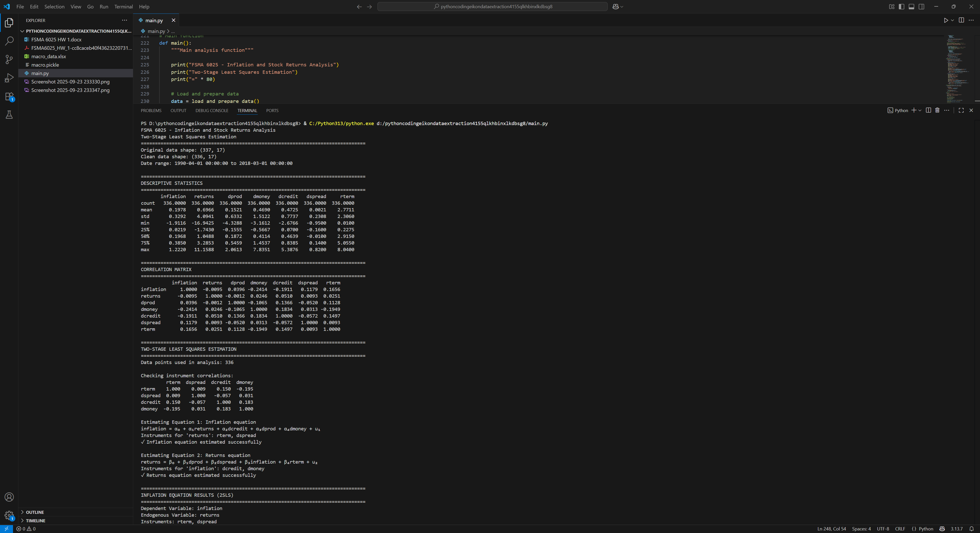
Task: Close the main.py editor tab
Action: pos(174,20)
